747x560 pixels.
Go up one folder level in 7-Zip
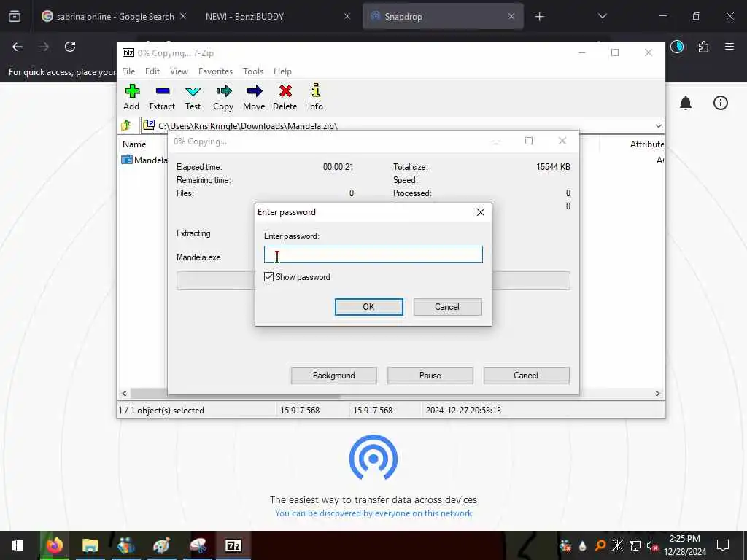coord(126,125)
